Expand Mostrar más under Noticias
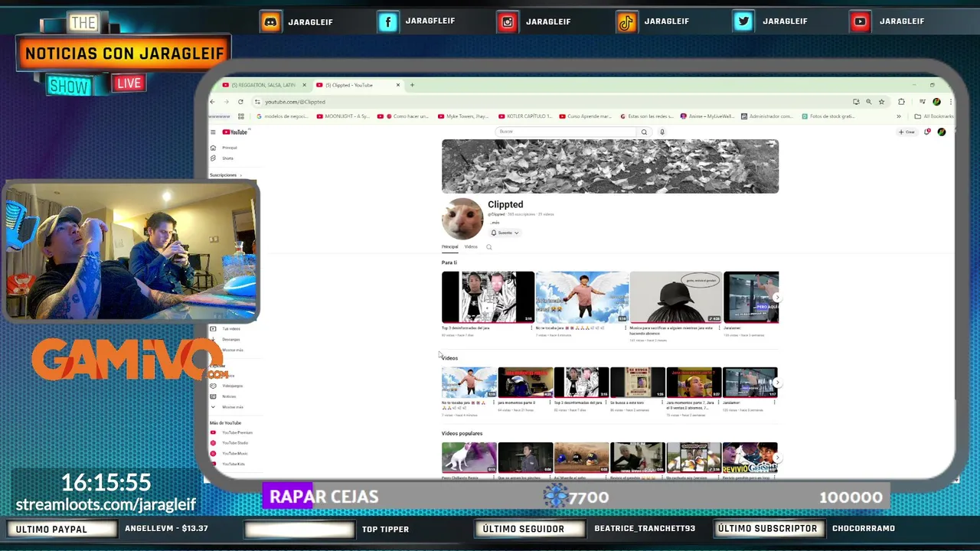Image resolution: width=980 pixels, height=551 pixels. point(231,407)
